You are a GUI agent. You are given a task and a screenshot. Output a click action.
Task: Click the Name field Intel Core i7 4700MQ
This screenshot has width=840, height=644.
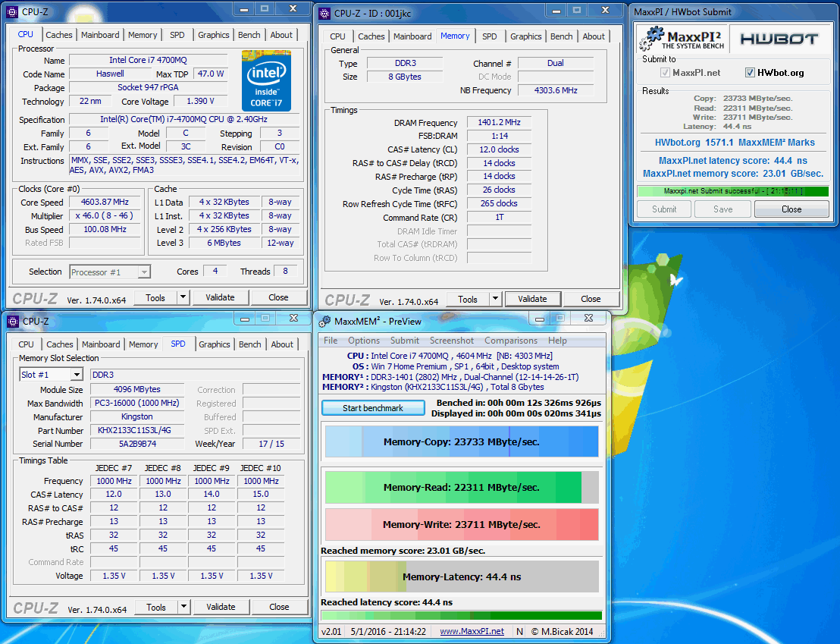coord(148,60)
